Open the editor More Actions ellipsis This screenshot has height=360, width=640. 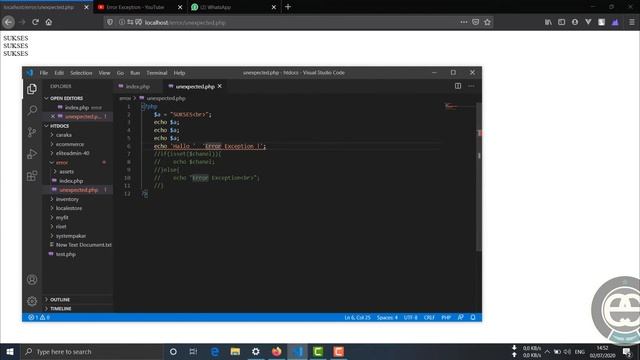pos(471,86)
